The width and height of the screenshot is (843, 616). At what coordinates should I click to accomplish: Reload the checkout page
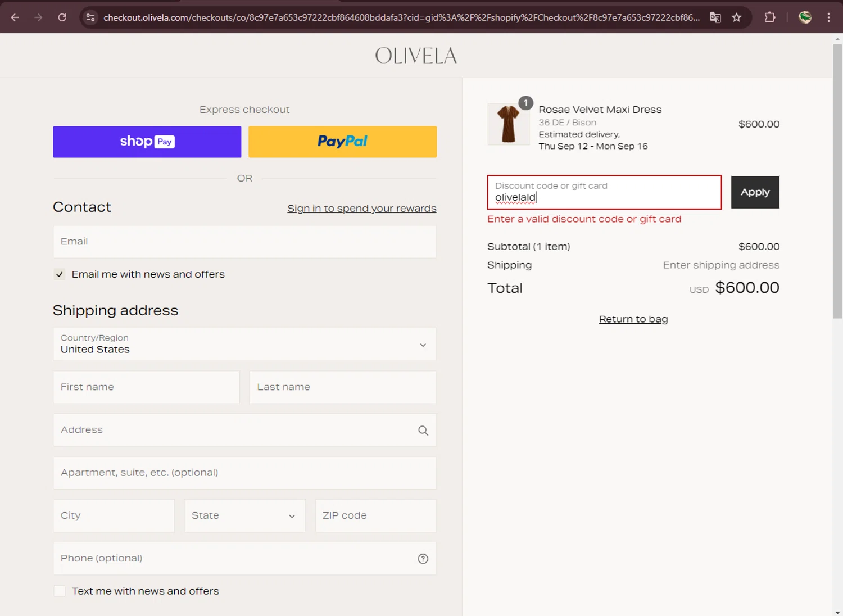[62, 17]
